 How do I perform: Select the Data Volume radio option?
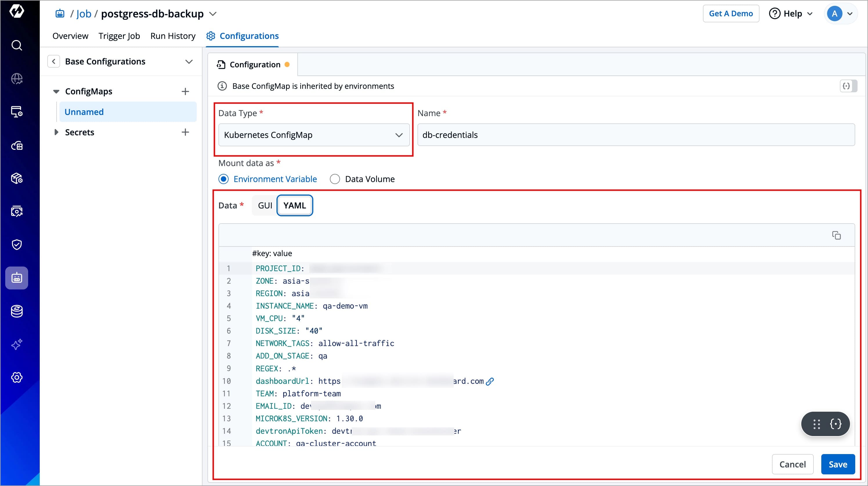[334, 179]
